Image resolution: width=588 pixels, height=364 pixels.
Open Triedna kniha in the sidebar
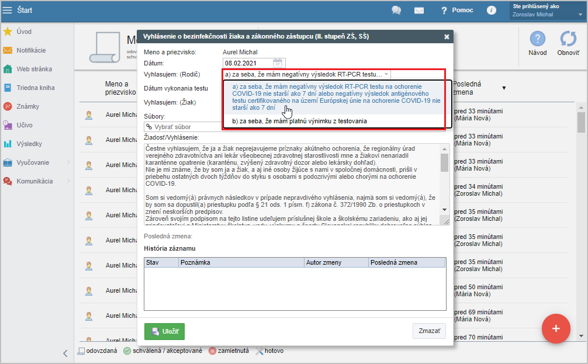click(x=36, y=88)
